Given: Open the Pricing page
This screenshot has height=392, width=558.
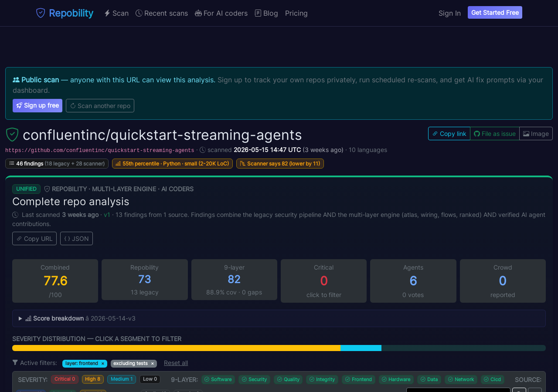Looking at the screenshot, I should tap(296, 13).
